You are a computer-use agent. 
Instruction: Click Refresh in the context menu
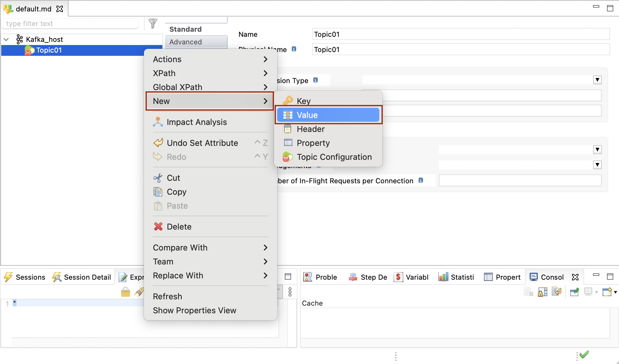[x=167, y=296]
